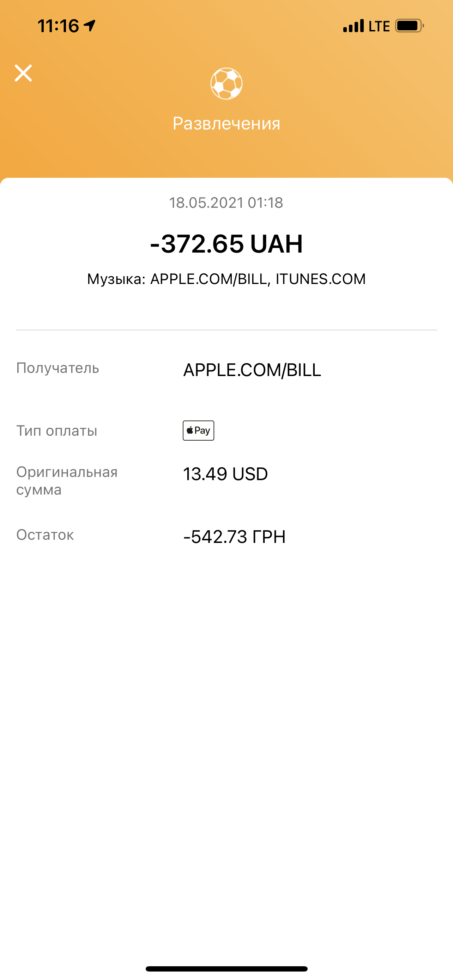Tap the Остаток label
The width and height of the screenshot is (453, 980).
(45, 535)
